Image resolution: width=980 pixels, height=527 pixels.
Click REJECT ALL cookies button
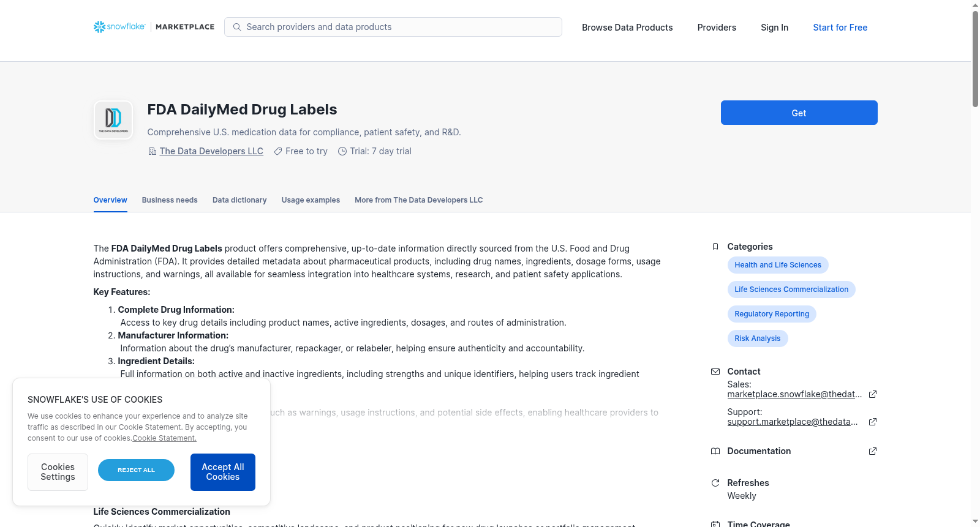(x=136, y=470)
